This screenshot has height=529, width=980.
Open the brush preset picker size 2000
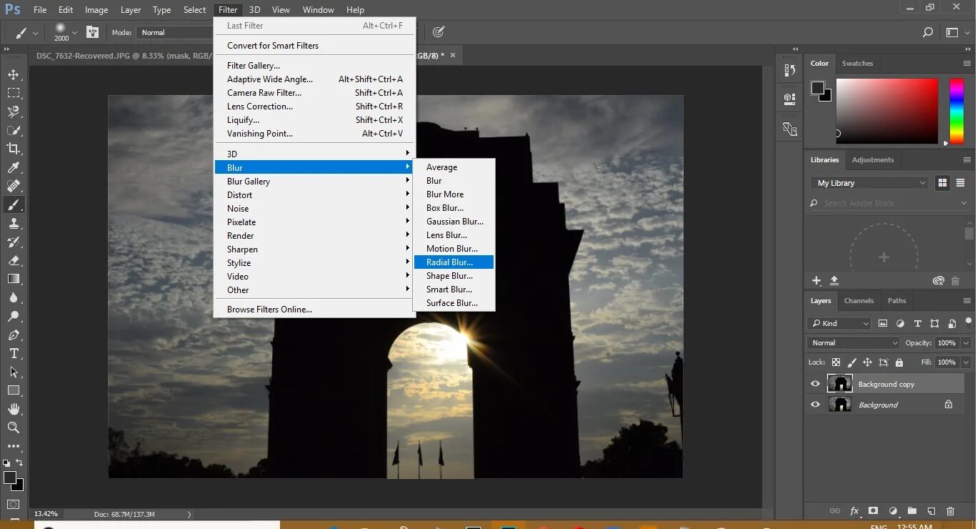(x=65, y=32)
